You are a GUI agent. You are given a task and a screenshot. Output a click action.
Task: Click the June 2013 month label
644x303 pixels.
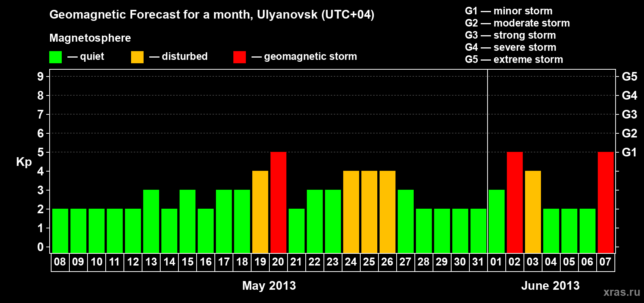550,286
